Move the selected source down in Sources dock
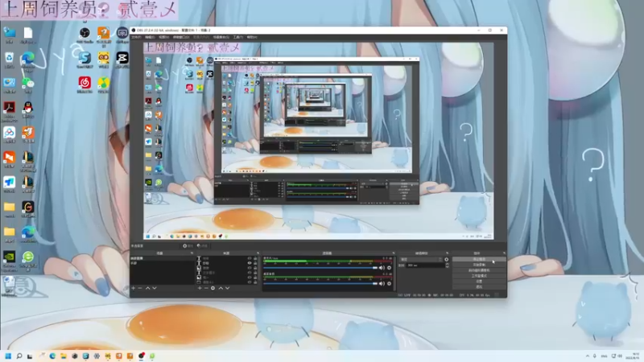The image size is (644, 362). click(x=228, y=288)
